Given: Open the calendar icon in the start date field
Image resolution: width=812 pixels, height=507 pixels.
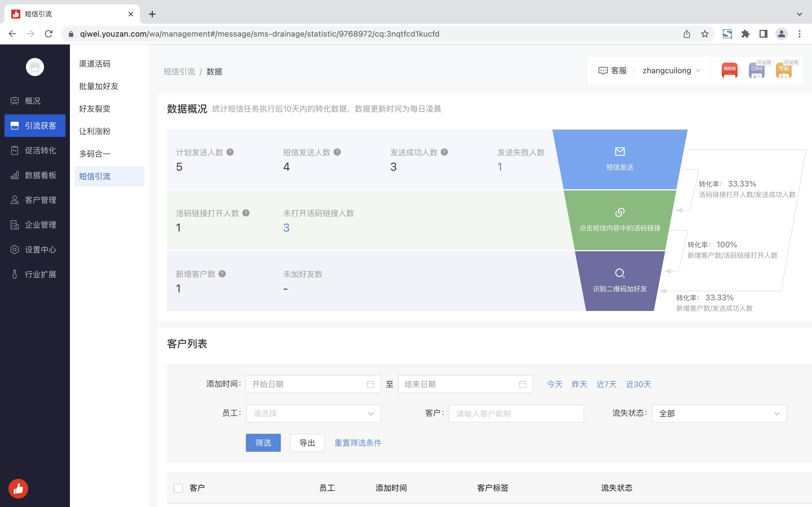Looking at the screenshot, I should (x=370, y=384).
